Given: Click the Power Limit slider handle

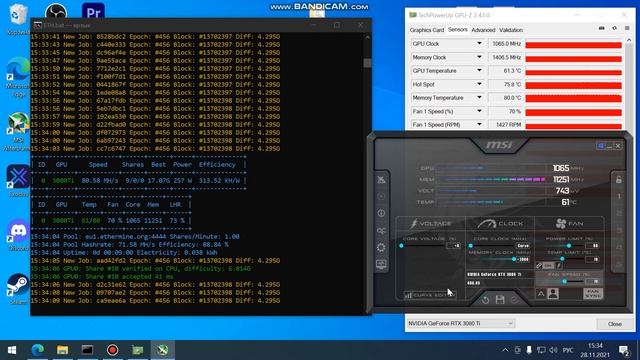Looking at the screenshot, I should pyautogui.click(x=569, y=246).
